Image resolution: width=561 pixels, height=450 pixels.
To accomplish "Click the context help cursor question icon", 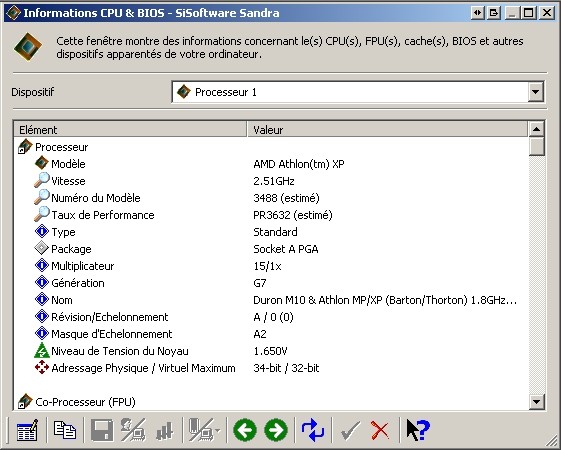I will click(x=418, y=430).
